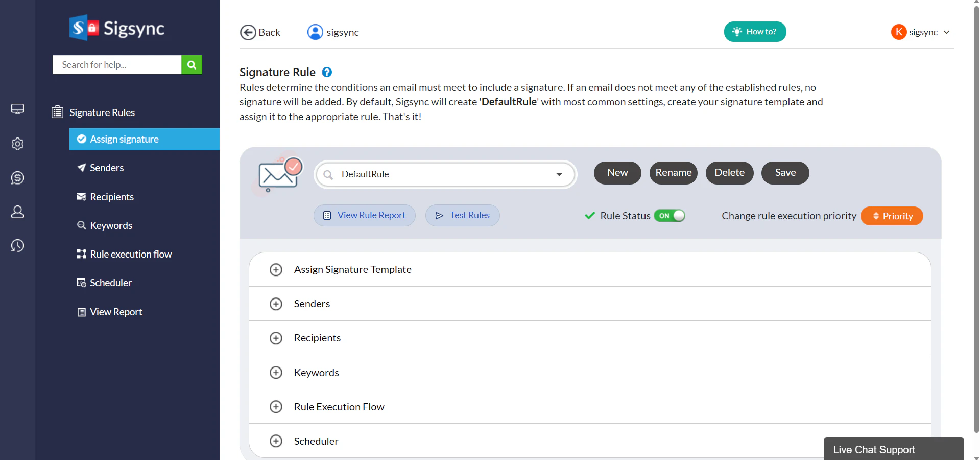Click the sigsync profile avatar icon

(315, 32)
